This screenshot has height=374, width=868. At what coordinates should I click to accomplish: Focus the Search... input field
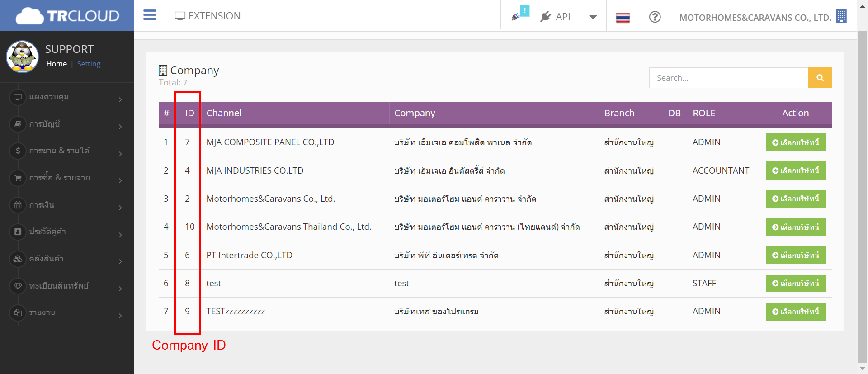pos(728,78)
